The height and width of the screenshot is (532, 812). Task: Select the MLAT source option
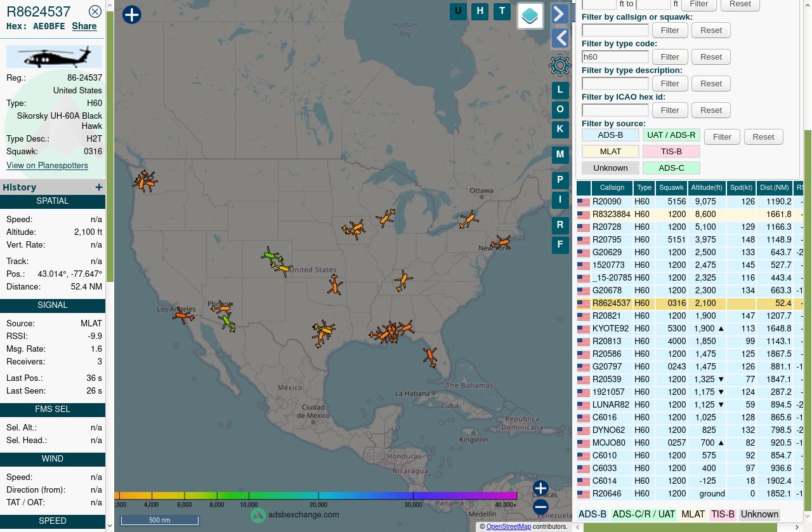[x=610, y=152]
